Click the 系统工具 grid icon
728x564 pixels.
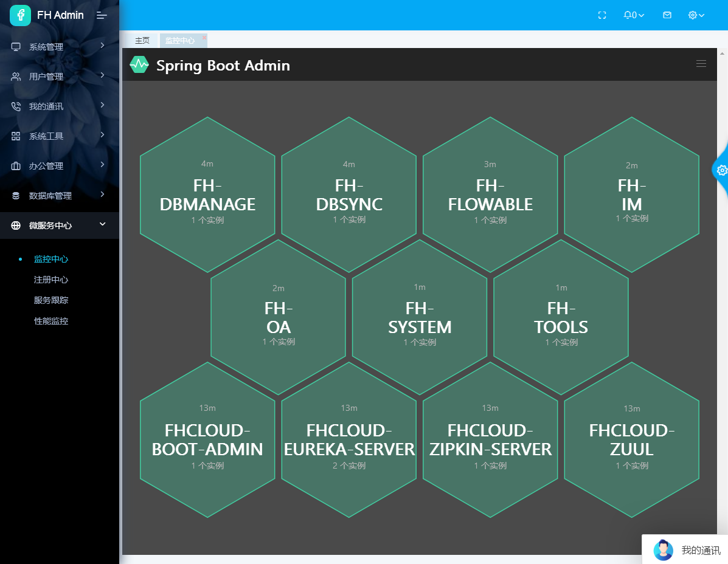click(x=16, y=136)
